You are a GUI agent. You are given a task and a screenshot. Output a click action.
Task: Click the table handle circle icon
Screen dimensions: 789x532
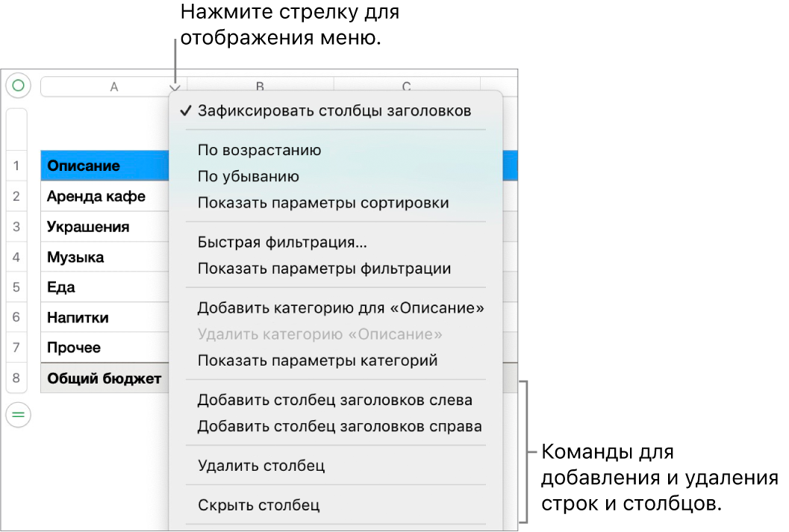(x=18, y=86)
